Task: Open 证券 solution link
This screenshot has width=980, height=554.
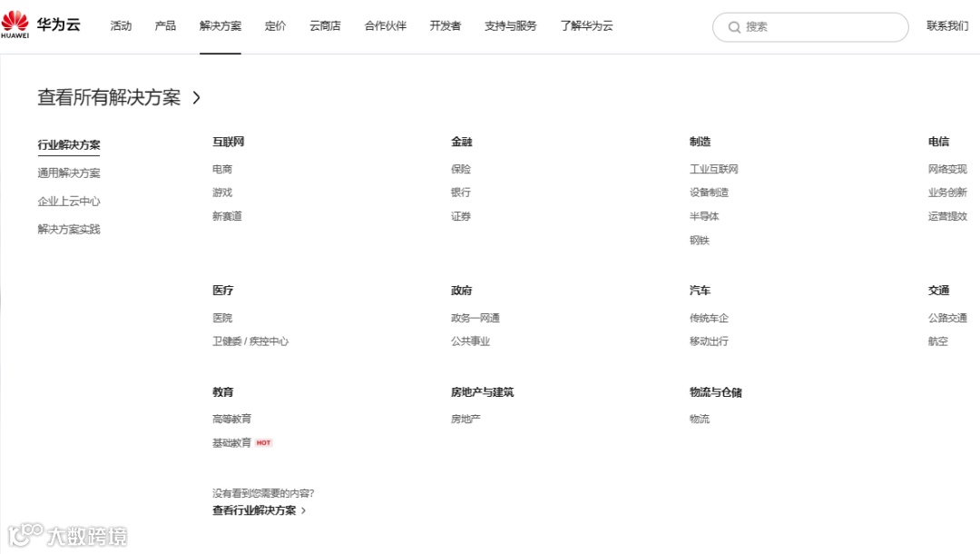Action: click(461, 216)
